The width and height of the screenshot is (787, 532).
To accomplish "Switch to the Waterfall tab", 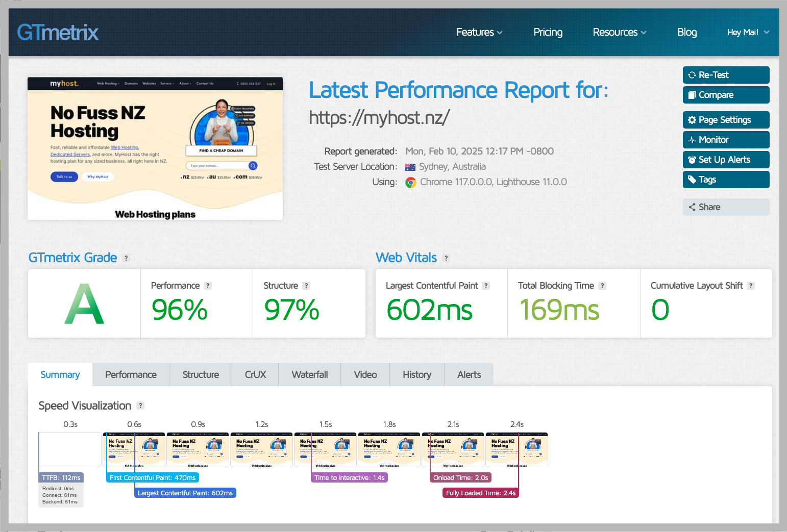I will 310,374.
